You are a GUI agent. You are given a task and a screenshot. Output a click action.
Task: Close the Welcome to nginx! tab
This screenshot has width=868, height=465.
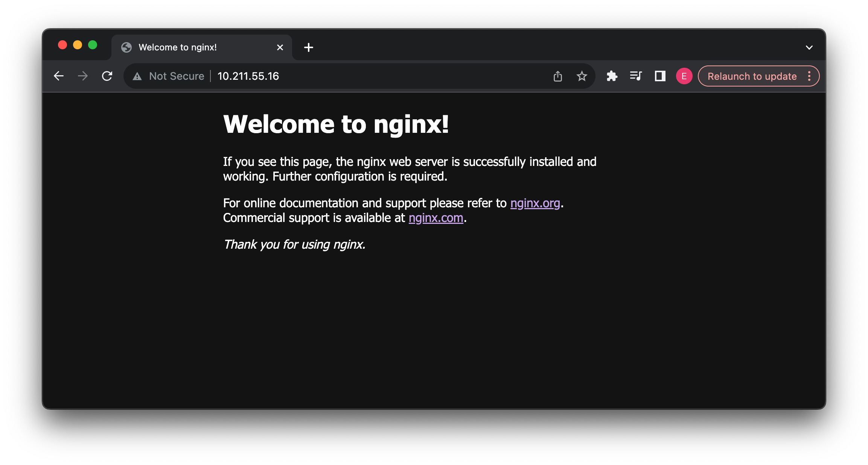[280, 47]
